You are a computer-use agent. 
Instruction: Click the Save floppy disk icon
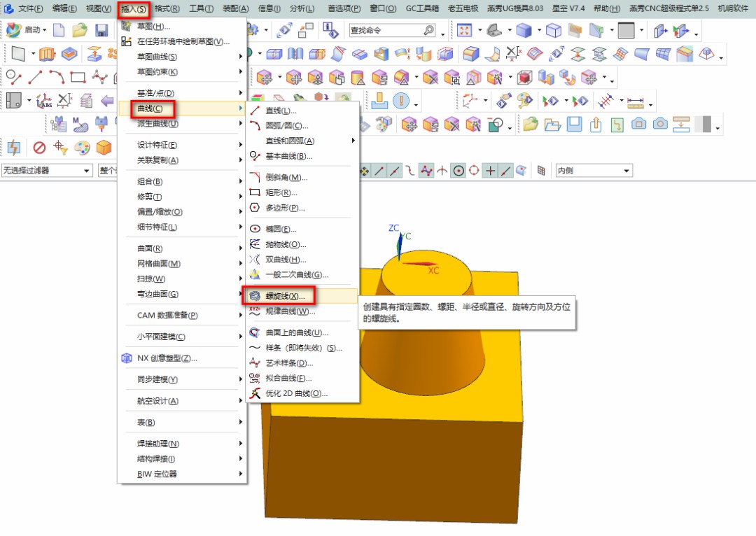coord(101,30)
